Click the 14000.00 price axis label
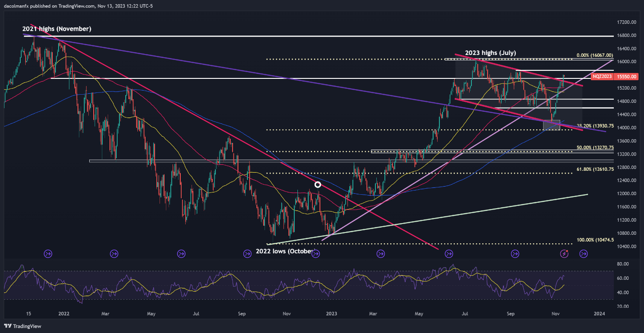Viewport: 644px width, 333px height. [626, 128]
